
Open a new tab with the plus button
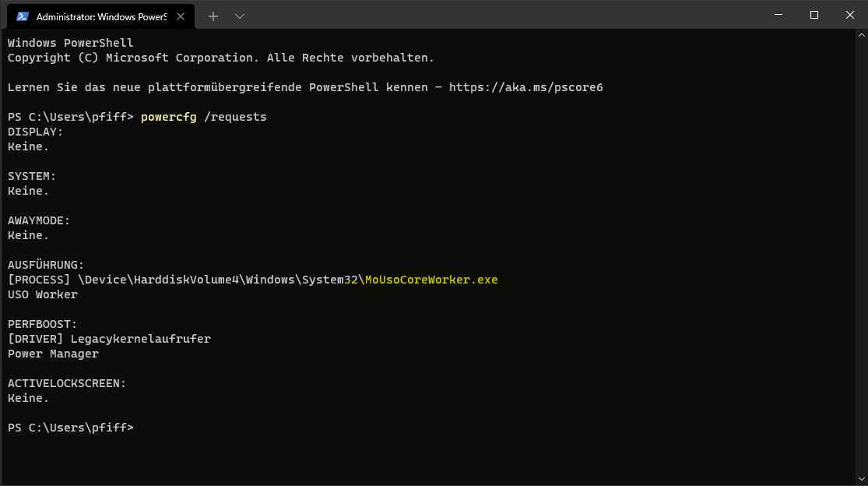(x=213, y=16)
